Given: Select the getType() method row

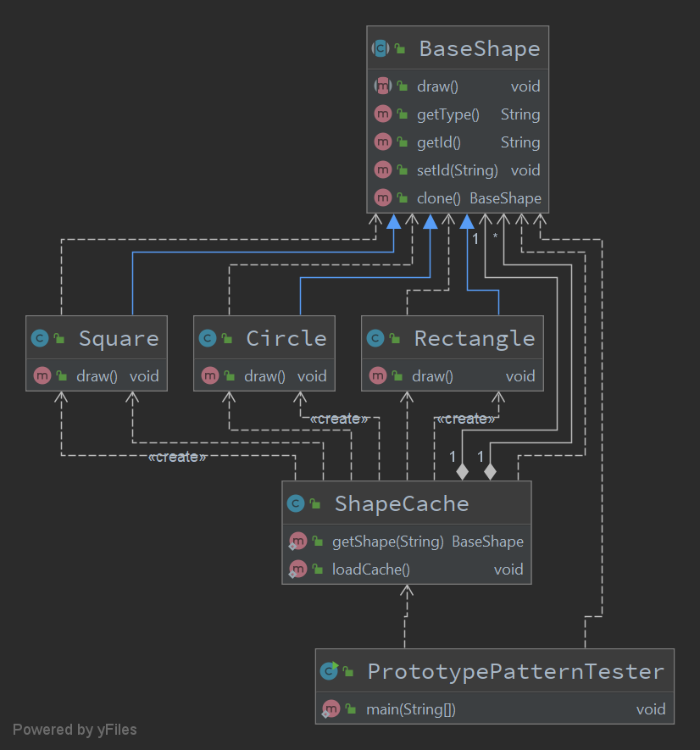Looking at the screenshot, I should (448, 114).
